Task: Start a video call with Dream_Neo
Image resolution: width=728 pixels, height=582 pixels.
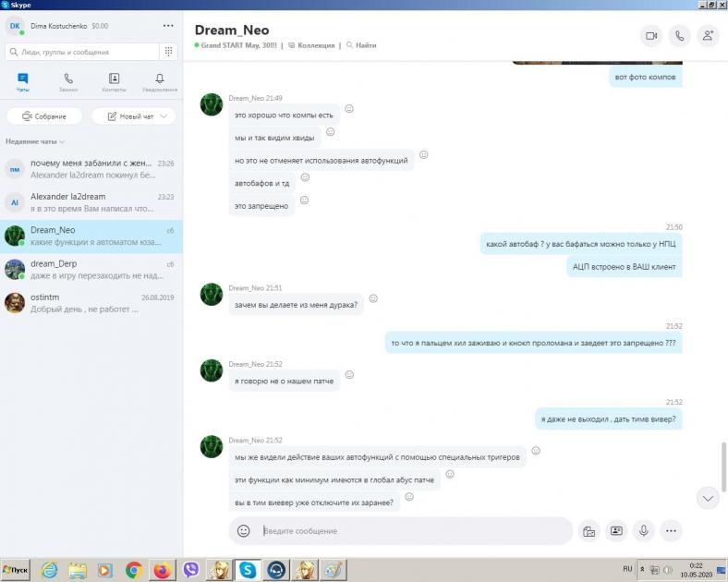Action: (x=651, y=36)
